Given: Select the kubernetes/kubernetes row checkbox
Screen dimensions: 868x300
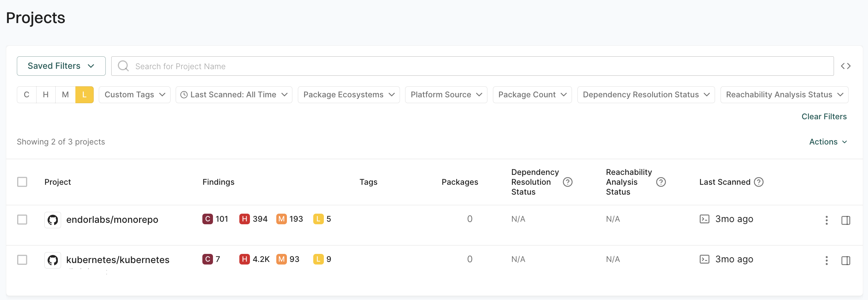Looking at the screenshot, I should pyautogui.click(x=22, y=260).
